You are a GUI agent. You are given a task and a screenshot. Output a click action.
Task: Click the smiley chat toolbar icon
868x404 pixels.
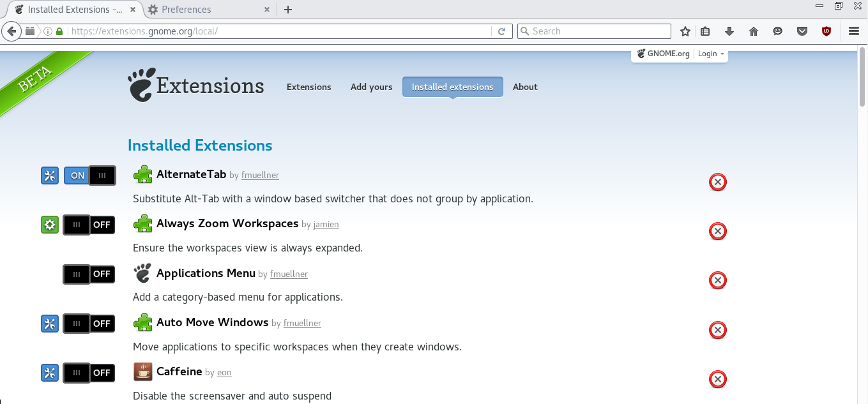click(778, 31)
